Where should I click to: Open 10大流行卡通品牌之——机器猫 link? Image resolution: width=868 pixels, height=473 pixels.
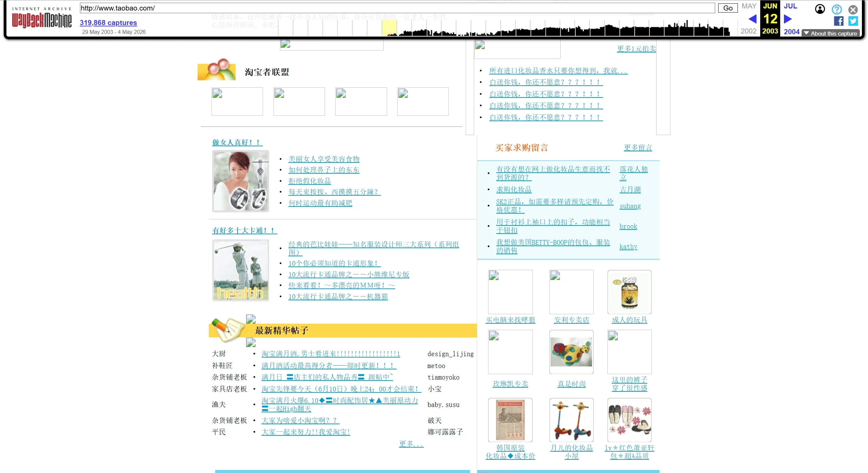click(x=338, y=297)
